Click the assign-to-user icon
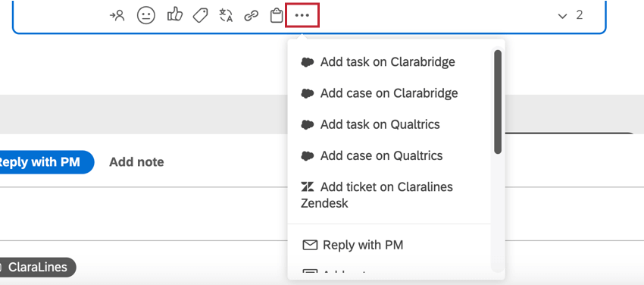Image resolution: width=644 pixels, height=285 pixels. point(117,16)
